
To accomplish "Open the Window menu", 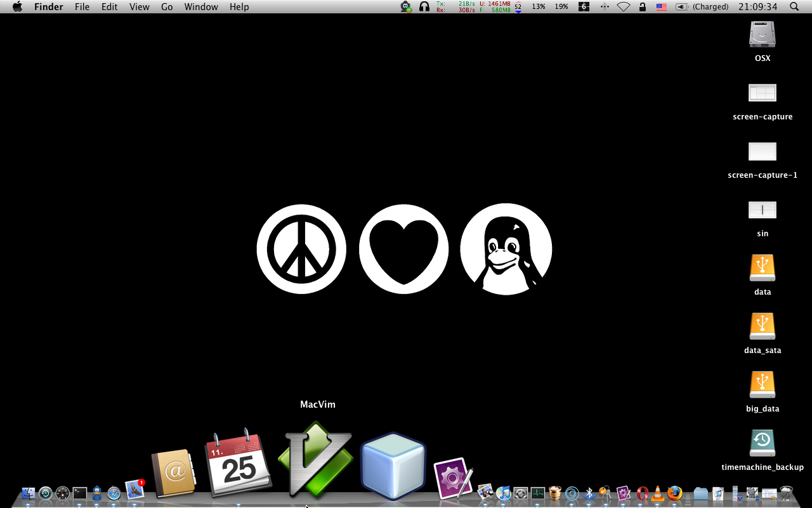I will tap(201, 7).
